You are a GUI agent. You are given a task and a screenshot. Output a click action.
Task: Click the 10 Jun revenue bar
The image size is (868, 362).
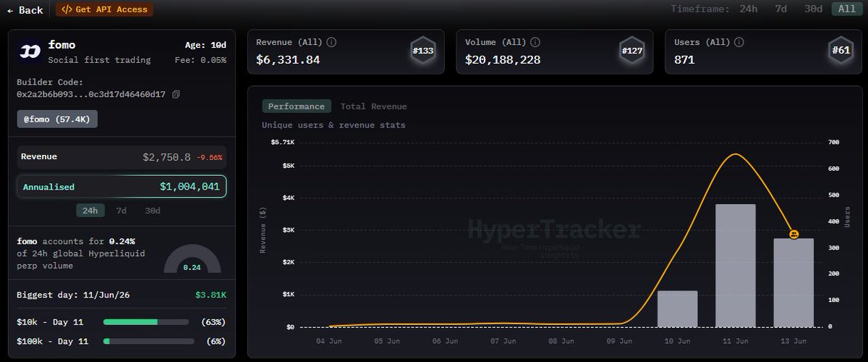[677, 309]
